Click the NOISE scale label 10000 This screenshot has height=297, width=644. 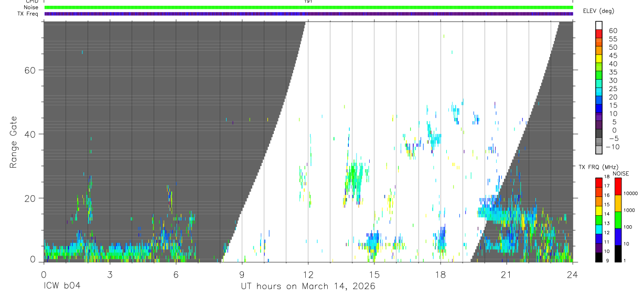coord(630,194)
